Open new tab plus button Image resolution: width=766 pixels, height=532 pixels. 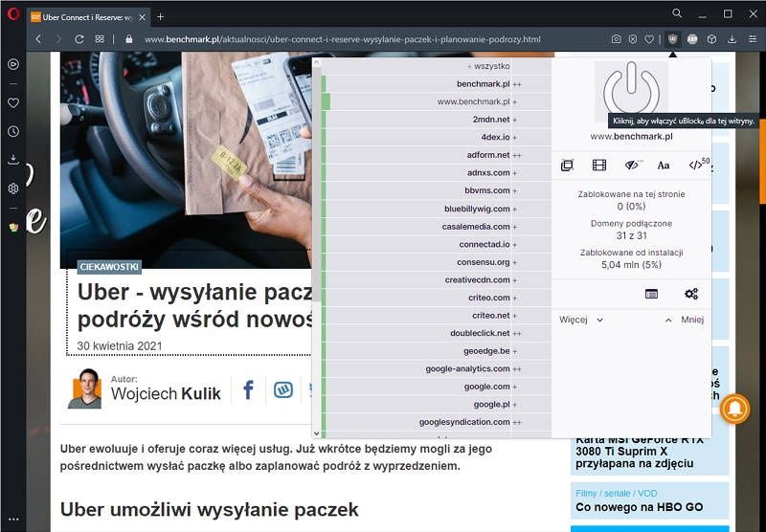click(x=160, y=17)
